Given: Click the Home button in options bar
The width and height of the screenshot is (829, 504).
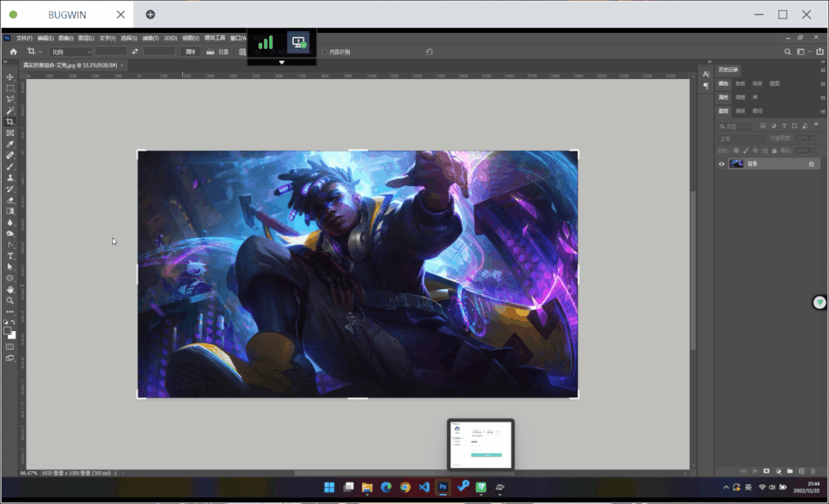Looking at the screenshot, I should pyautogui.click(x=13, y=51).
